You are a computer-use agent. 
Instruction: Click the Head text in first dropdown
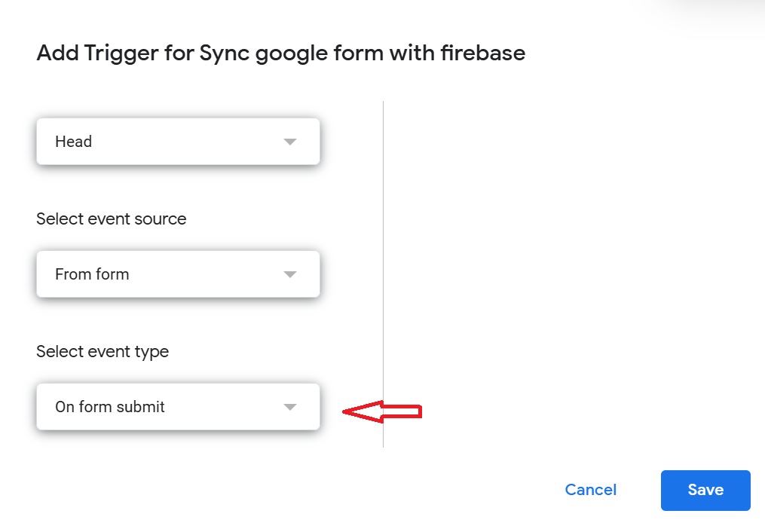pos(74,142)
